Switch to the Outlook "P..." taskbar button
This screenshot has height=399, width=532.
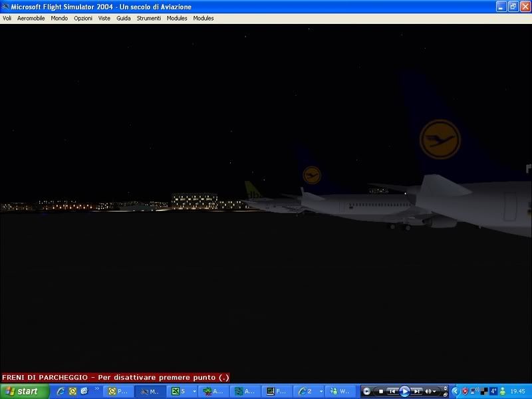click(x=118, y=392)
